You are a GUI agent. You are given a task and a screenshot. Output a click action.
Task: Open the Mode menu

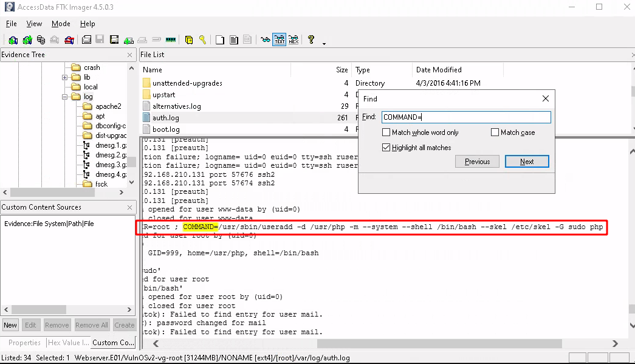(x=61, y=24)
